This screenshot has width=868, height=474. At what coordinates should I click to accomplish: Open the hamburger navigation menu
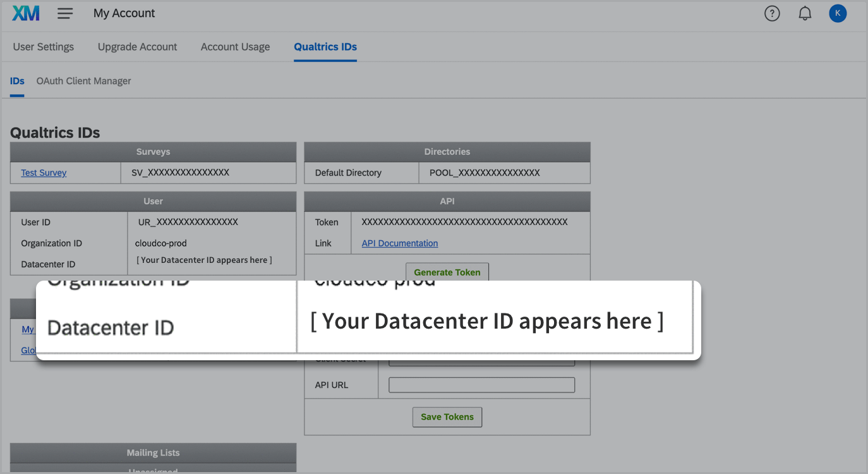coord(65,13)
